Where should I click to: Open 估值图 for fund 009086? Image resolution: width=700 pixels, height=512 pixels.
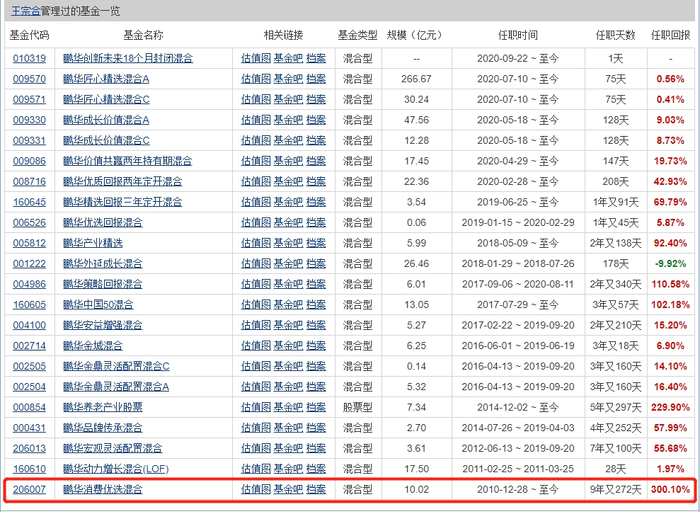256,161
